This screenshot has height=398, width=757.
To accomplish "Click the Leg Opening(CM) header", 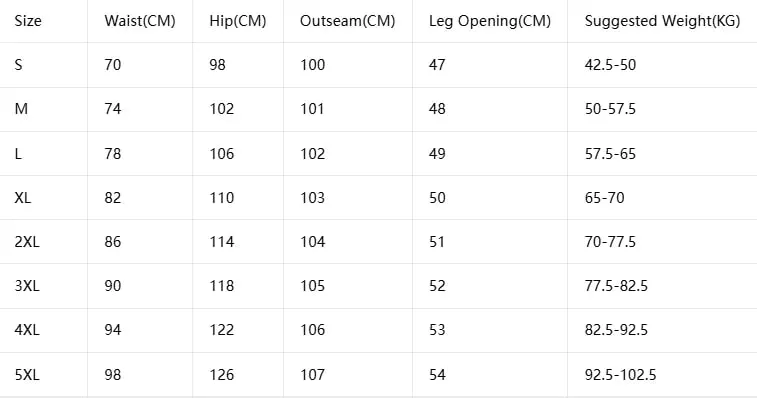I will (490, 21).
